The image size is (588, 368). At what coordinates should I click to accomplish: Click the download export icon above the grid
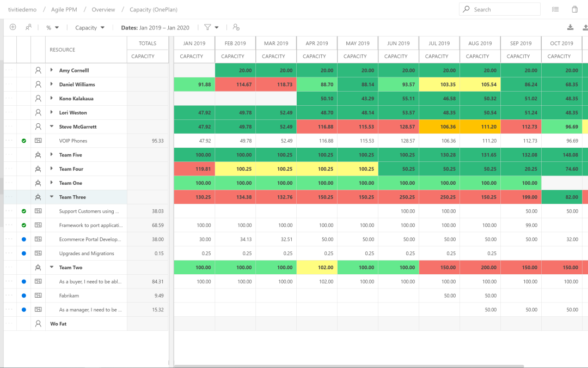570,27
